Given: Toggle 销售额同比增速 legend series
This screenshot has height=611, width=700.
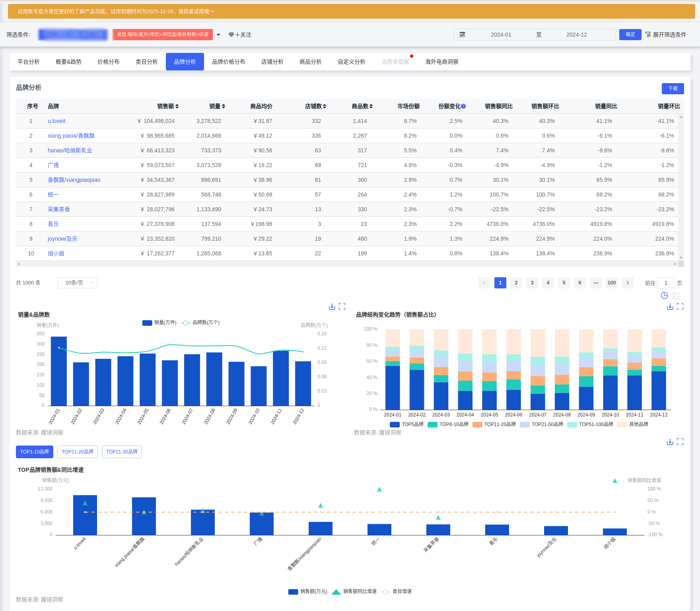Looking at the screenshot, I should point(354,592).
